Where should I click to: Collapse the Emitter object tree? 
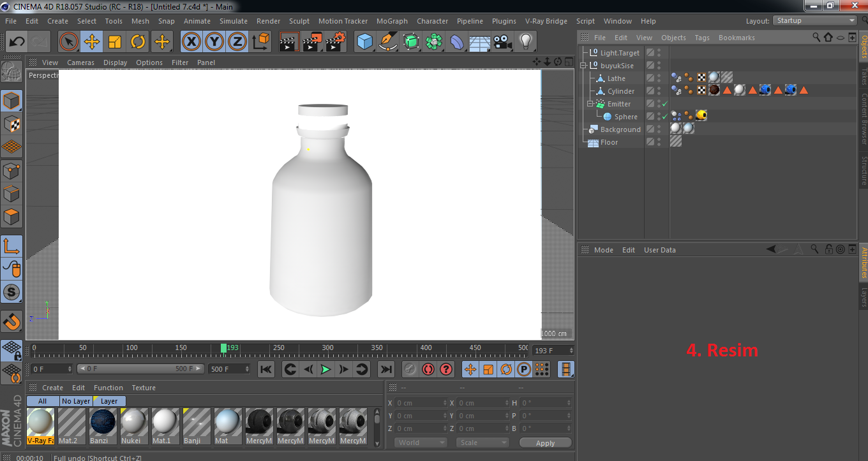point(590,104)
